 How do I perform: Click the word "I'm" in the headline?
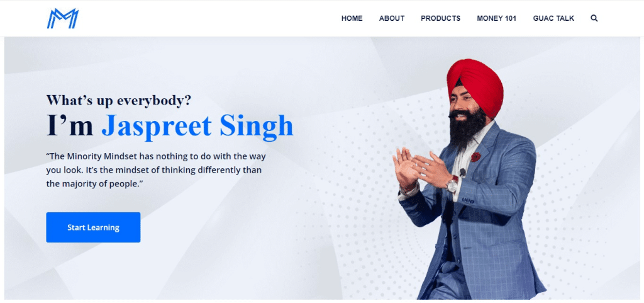(x=70, y=126)
